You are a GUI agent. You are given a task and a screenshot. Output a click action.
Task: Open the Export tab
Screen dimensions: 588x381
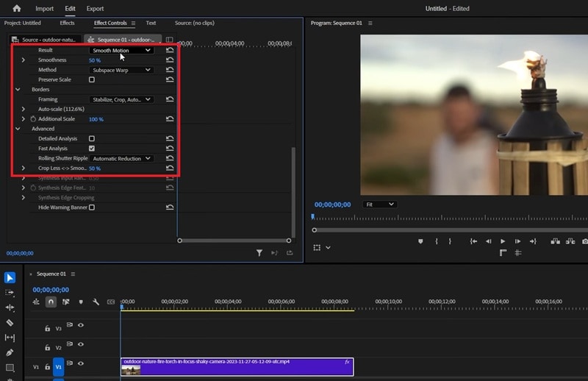[x=95, y=8]
